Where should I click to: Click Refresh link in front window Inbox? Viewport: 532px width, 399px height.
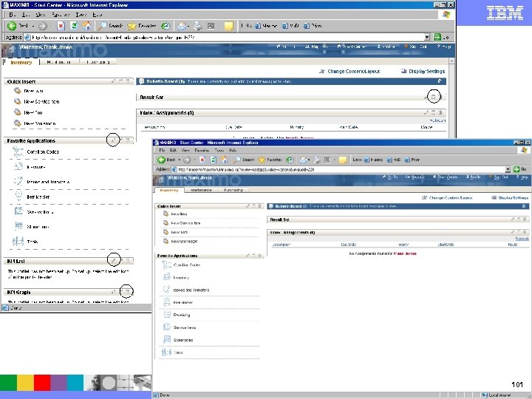click(x=522, y=239)
